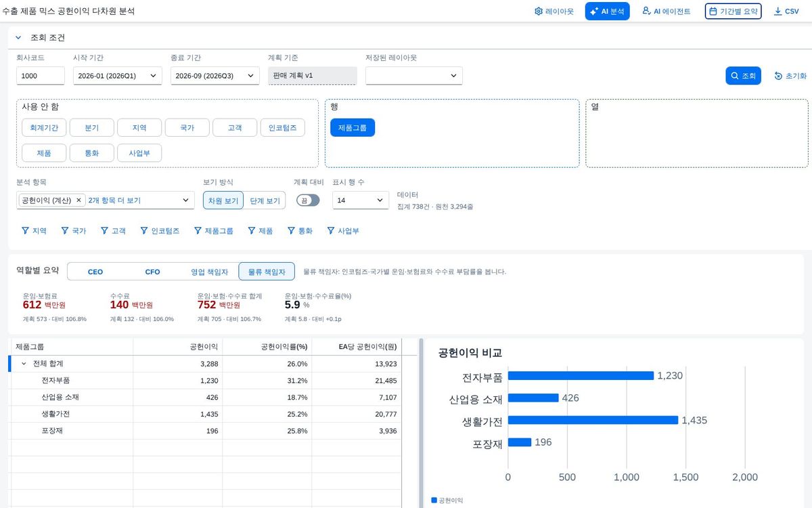Viewport: 812px width, 508px height.
Task: Toggle the 계획 대비 switch
Action: coord(308,200)
